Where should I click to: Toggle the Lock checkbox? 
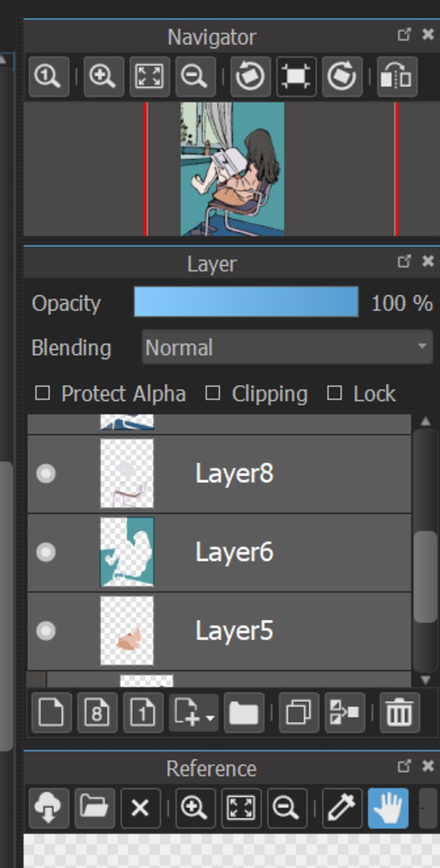point(334,393)
